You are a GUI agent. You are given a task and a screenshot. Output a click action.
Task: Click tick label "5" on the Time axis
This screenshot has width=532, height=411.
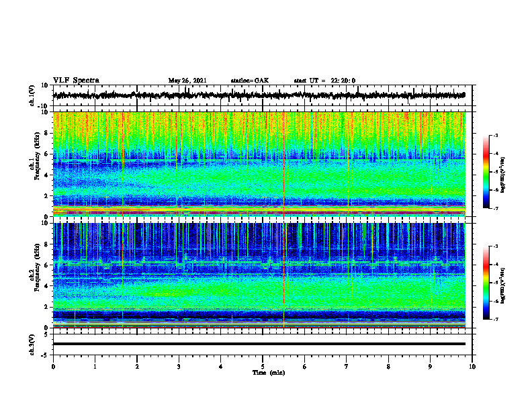263,367
